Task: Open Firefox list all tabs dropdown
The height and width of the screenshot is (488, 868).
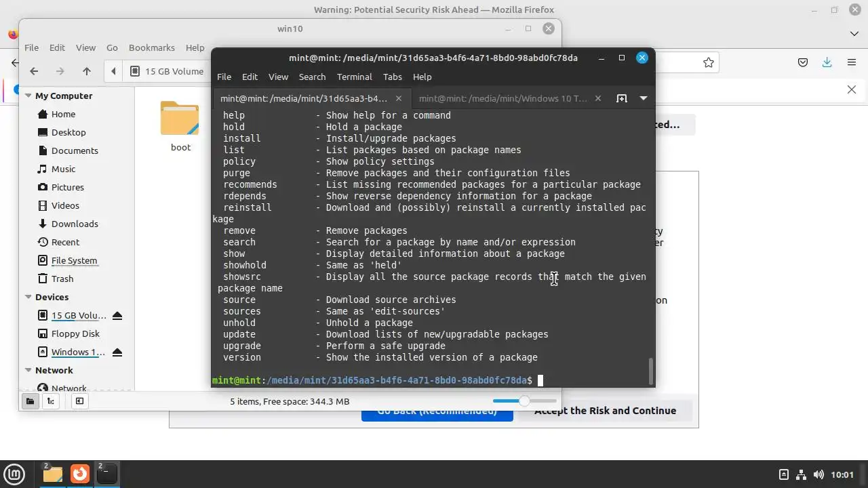Action: click(x=854, y=33)
